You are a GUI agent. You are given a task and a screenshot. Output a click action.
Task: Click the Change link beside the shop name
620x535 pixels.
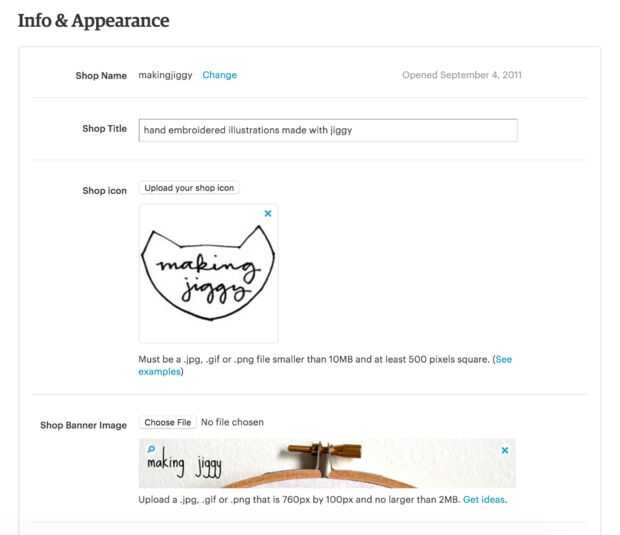tap(219, 75)
